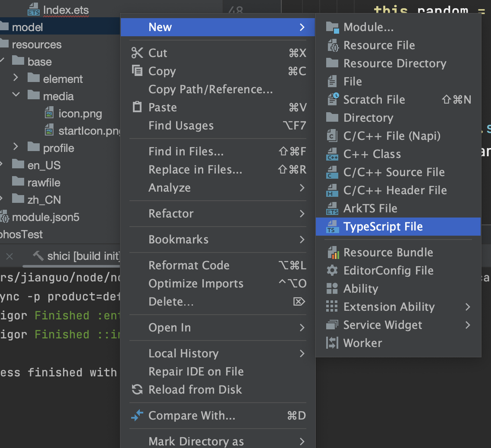This screenshot has height=448, width=491.
Task: Click the ArkTS File ETS icon
Action: [332, 208]
